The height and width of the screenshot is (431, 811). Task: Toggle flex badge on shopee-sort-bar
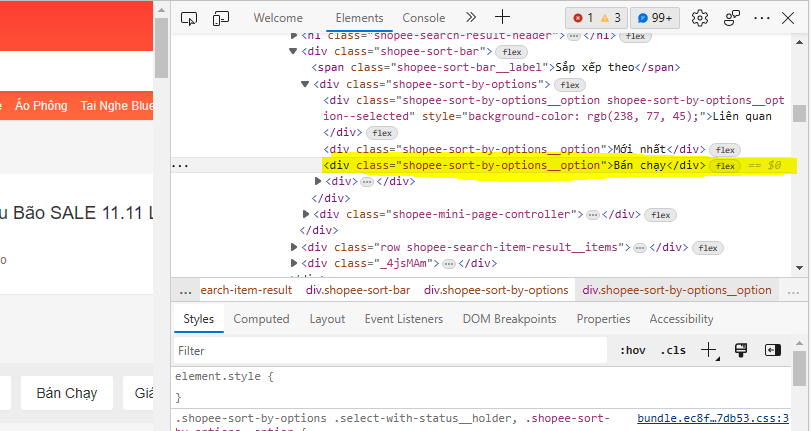[512, 52]
